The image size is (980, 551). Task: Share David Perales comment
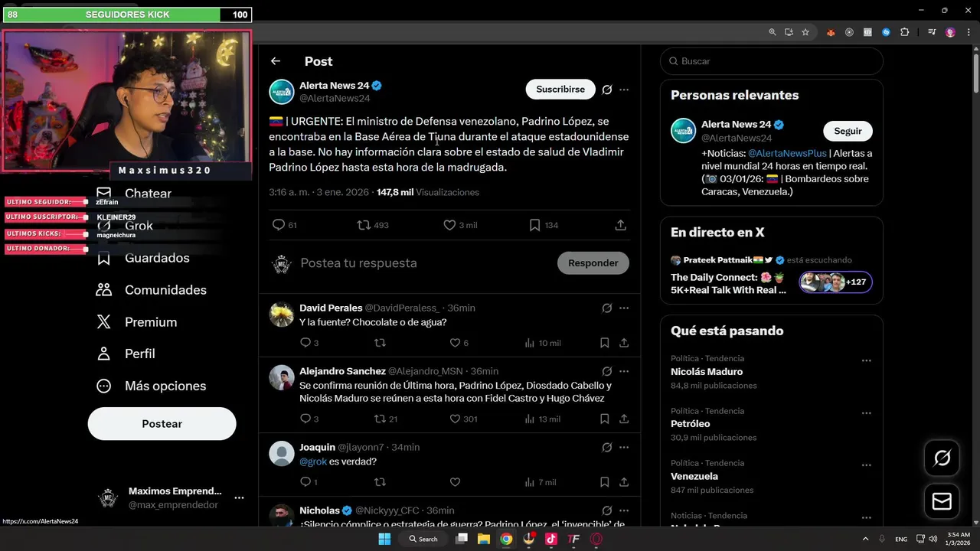click(624, 343)
